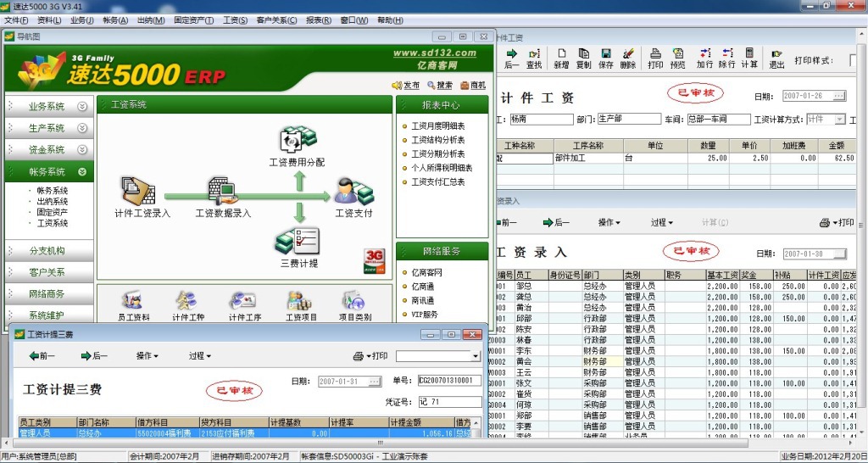Open 操作 dropdown in 工资录入 window

point(609,222)
